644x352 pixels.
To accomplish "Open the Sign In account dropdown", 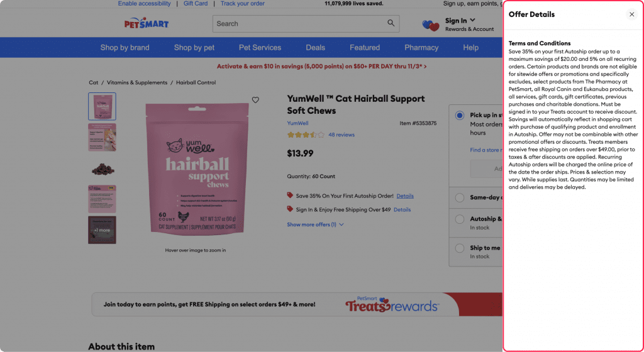I will (x=460, y=21).
